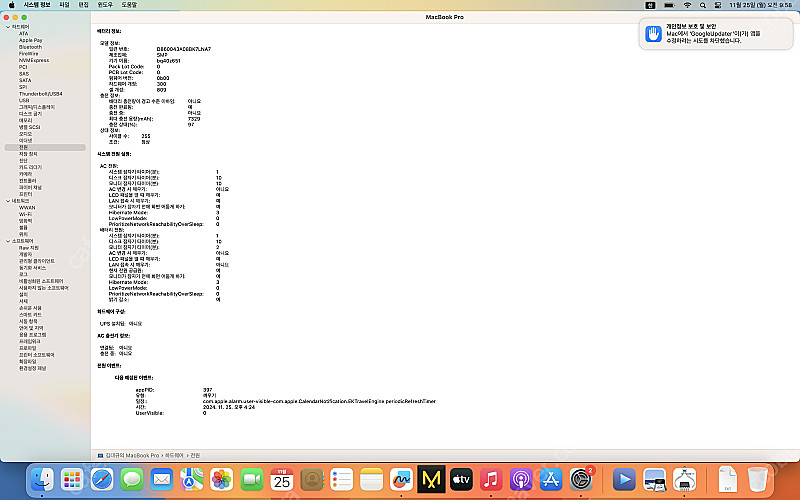Select Wi-Fi under 네트워크 in sidebar
The width and height of the screenshot is (800, 500).
point(25,214)
